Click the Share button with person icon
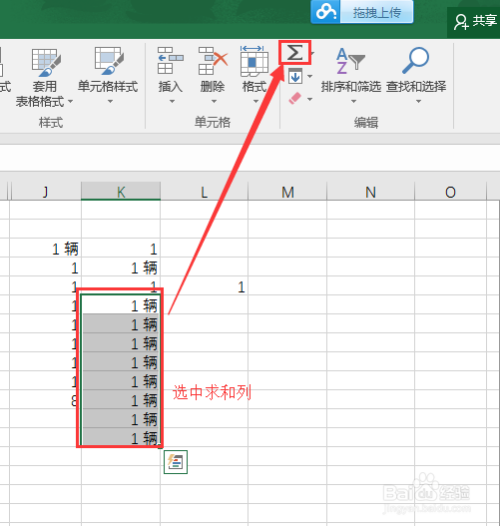Image resolution: width=500 pixels, height=526 pixels. click(474, 21)
